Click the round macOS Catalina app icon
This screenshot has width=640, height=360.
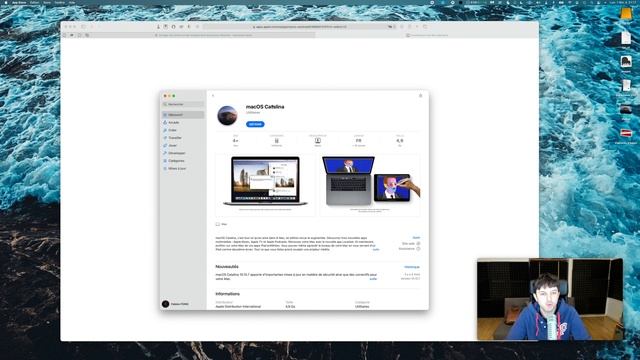pyautogui.click(x=227, y=116)
